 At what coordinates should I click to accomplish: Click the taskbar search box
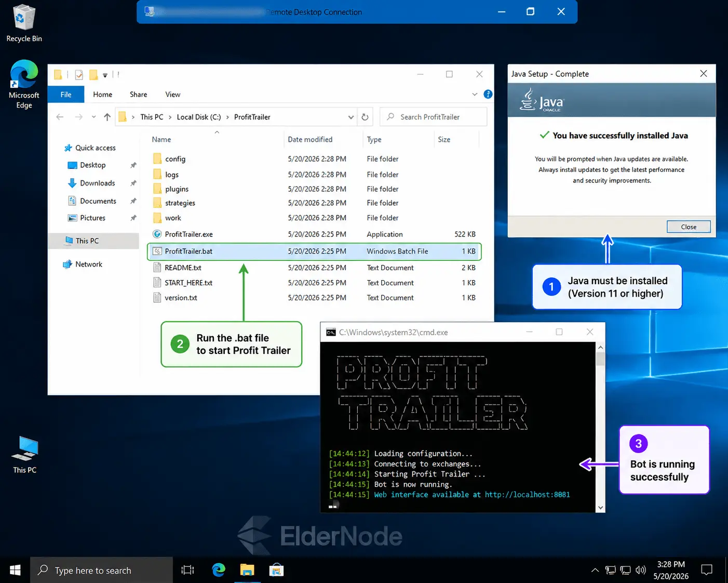(102, 570)
